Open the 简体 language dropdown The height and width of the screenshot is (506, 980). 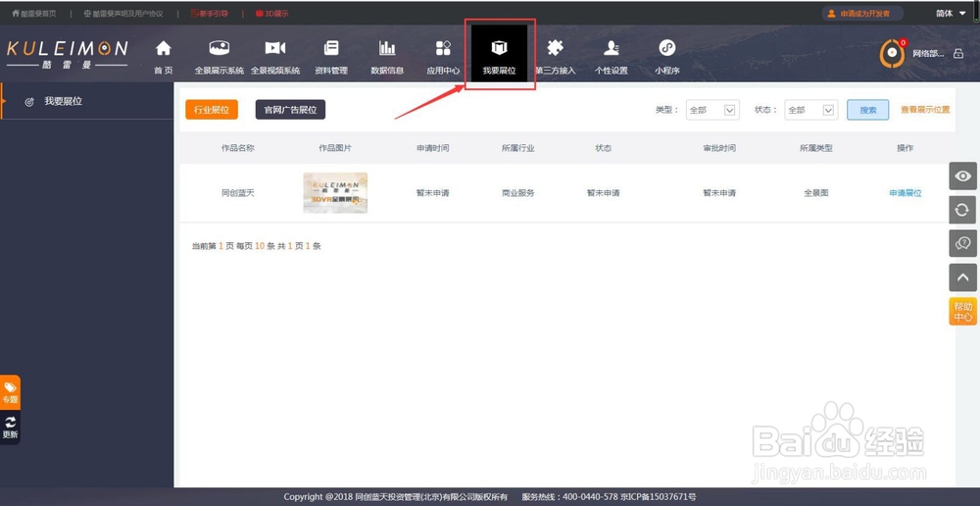pos(951,13)
